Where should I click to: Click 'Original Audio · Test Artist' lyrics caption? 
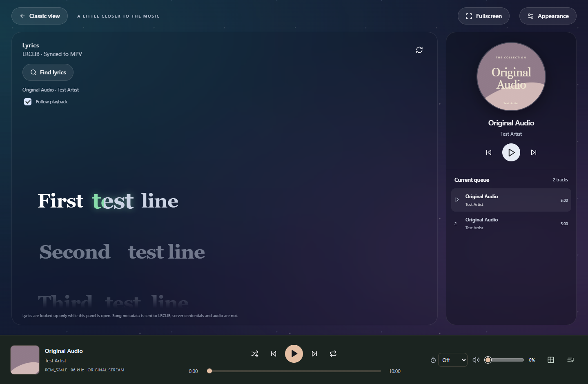pos(51,90)
